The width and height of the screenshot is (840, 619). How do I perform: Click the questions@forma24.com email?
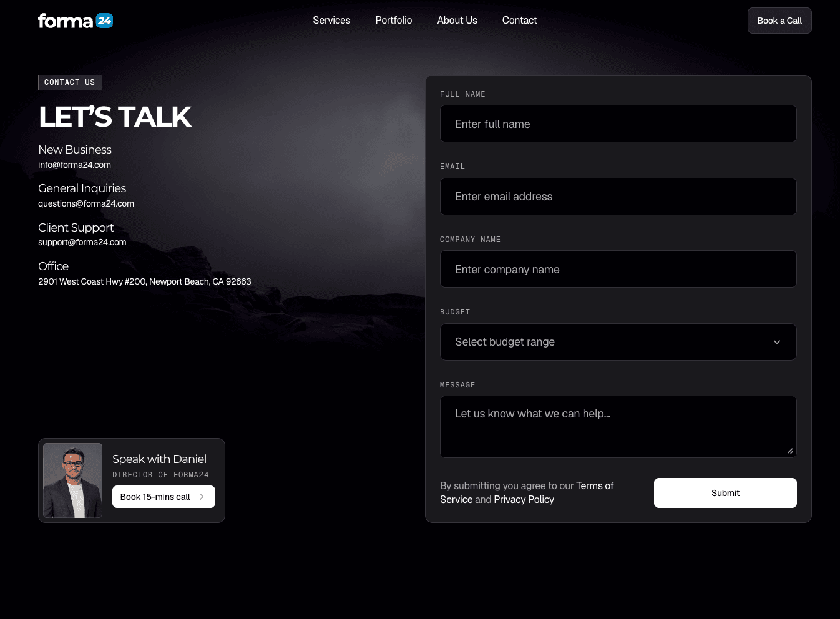[86, 203]
